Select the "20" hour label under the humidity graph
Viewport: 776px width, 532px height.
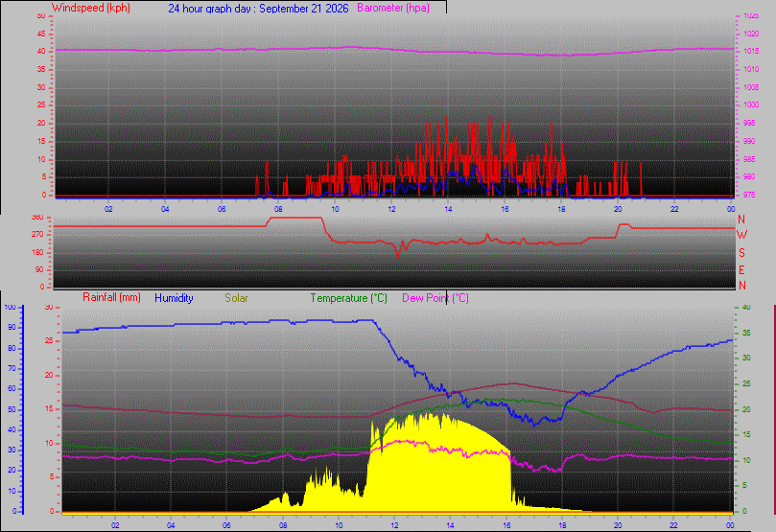point(618,525)
